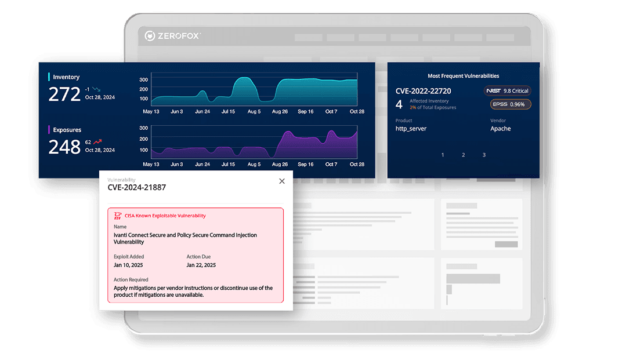Click the Oct 28 marker on the exposures chart
This screenshot has height=364, width=637.
[357, 164]
